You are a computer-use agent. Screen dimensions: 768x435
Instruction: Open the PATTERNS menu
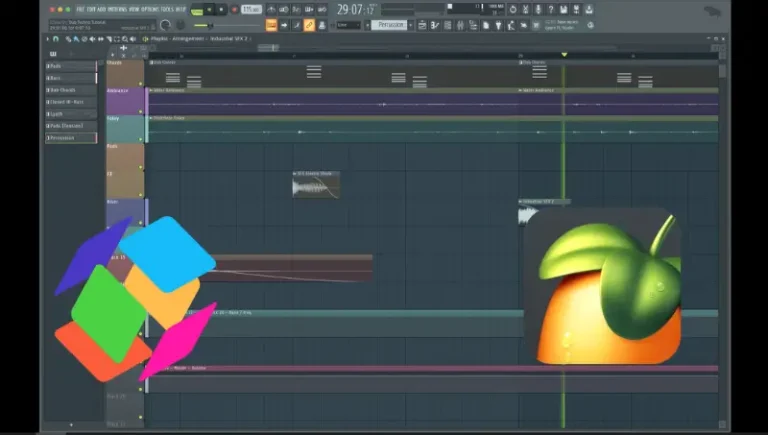pyautogui.click(x=117, y=9)
